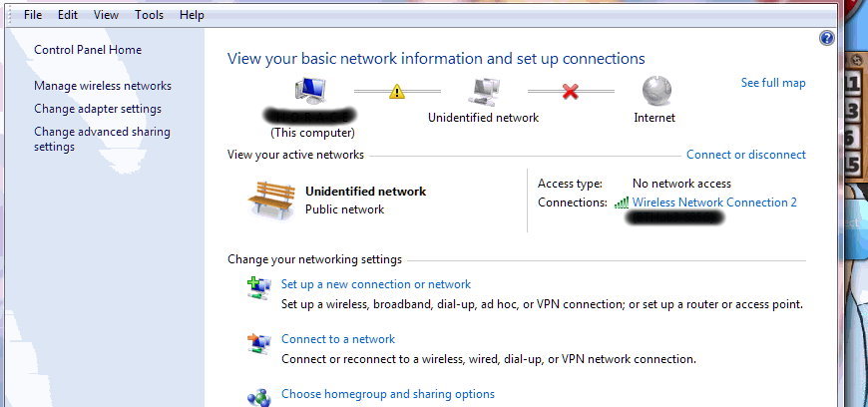868x407 pixels.
Task: Click Connect or disconnect link
Action: pyautogui.click(x=745, y=155)
